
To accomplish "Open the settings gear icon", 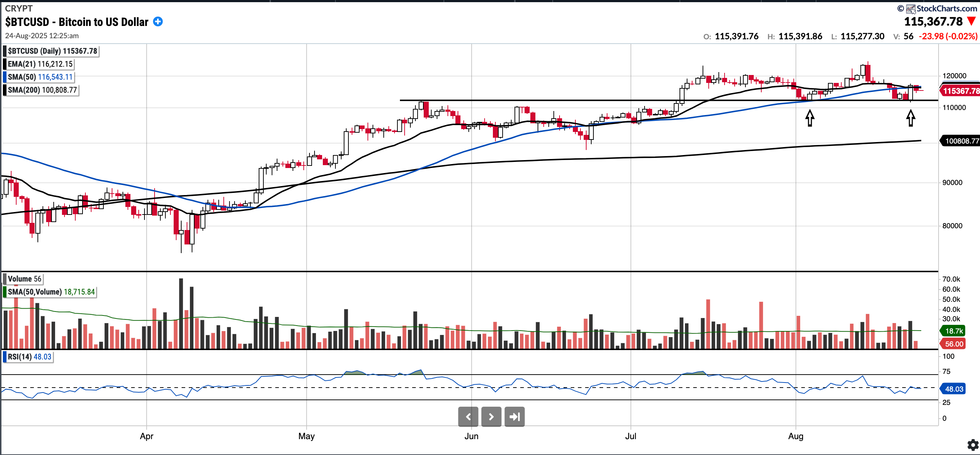I will (x=972, y=444).
